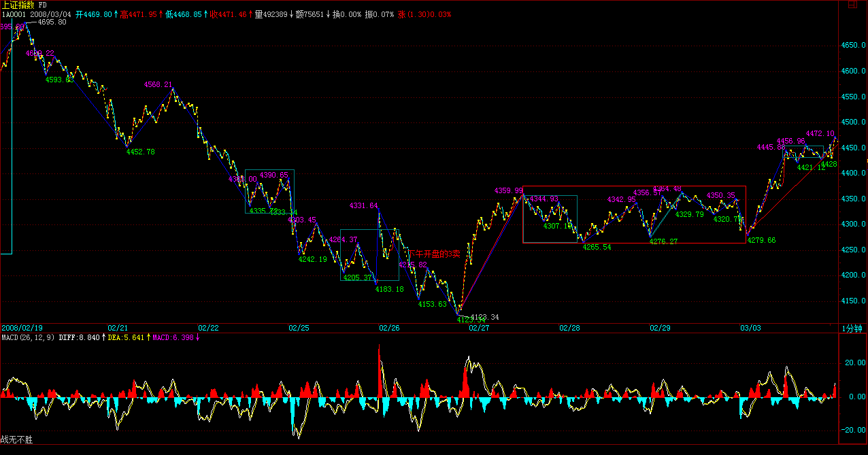Click the 上证指数 index title

tap(18, 5)
